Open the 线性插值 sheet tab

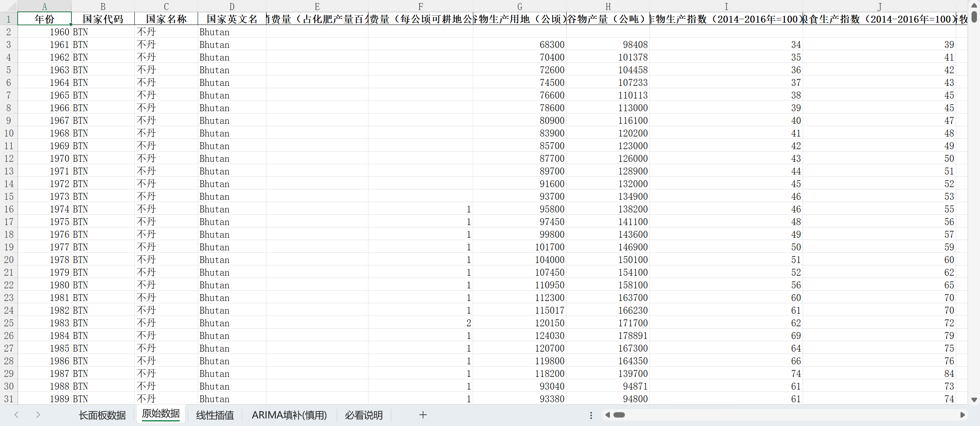tap(215, 415)
